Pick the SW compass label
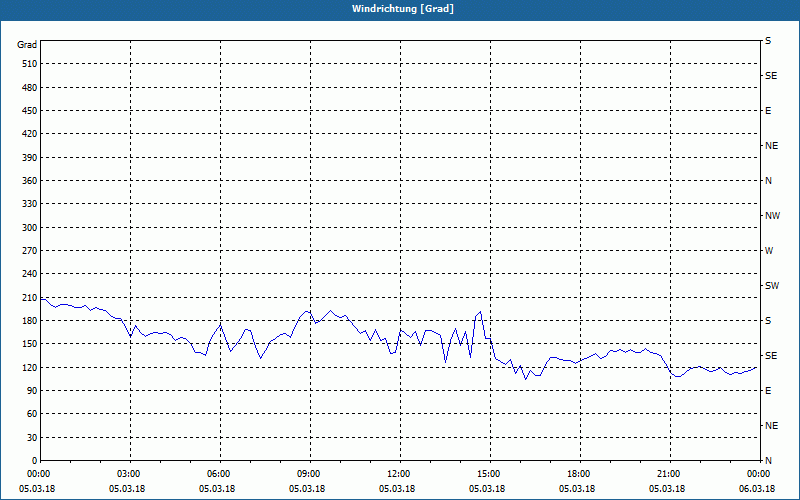 tap(772, 286)
